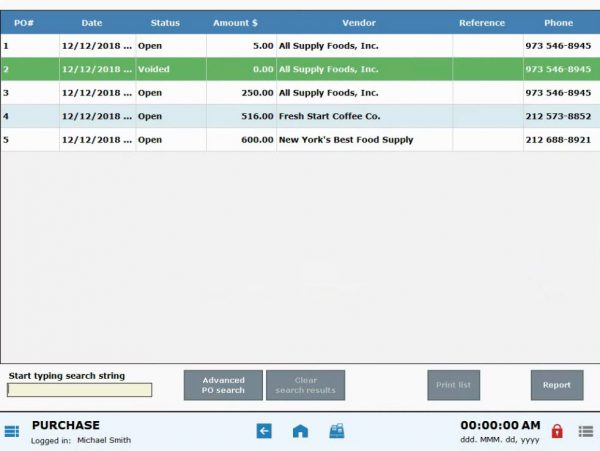The width and height of the screenshot is (600, 451).
Task: Click the Print list button
Action: point(453,385)
